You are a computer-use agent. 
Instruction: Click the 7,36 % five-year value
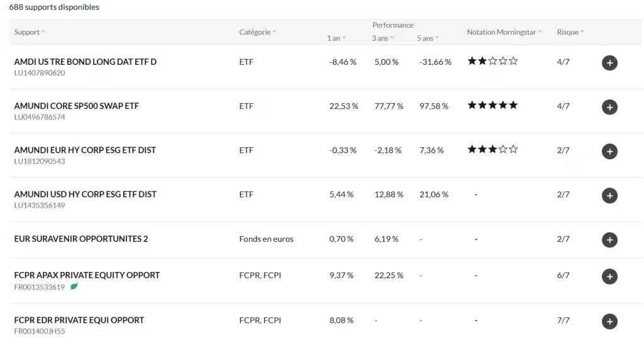[x=431, y=150]
